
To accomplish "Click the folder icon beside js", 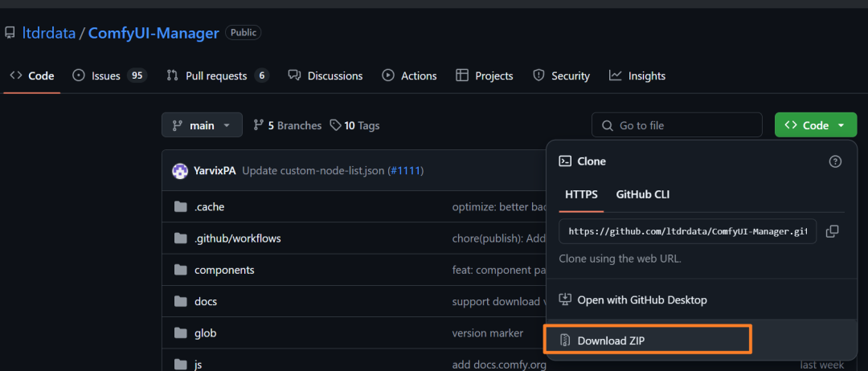I will pyautogui.click(x=181, y=365).
